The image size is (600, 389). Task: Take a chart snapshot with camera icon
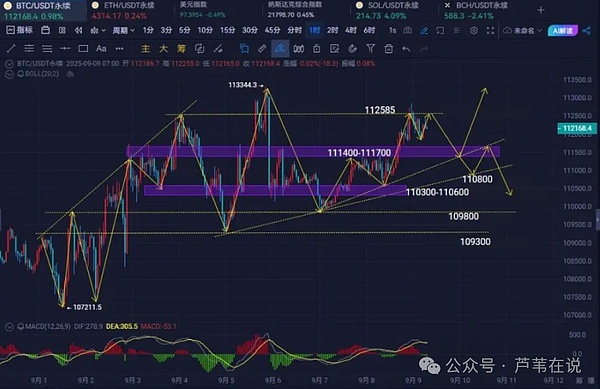[408, 30]
